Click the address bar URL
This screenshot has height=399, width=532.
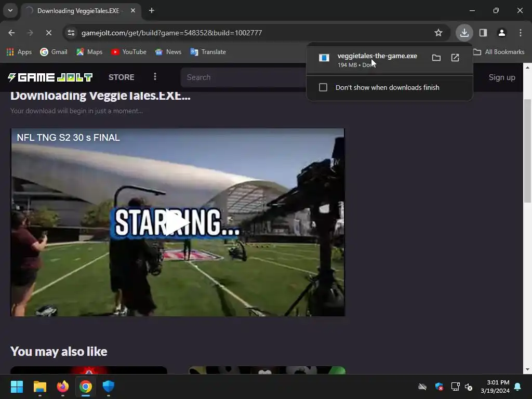point(171,33)
